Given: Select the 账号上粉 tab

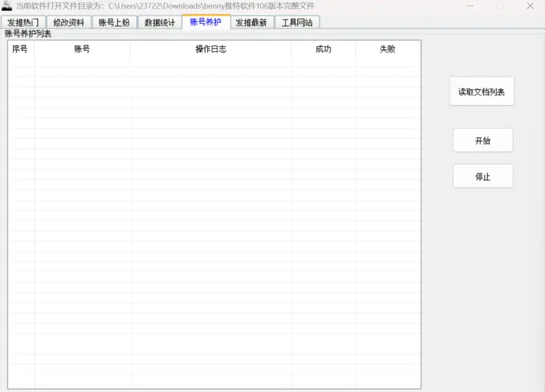Looking at the screenshot, I should pyautogui.click(x=114, y=22).
